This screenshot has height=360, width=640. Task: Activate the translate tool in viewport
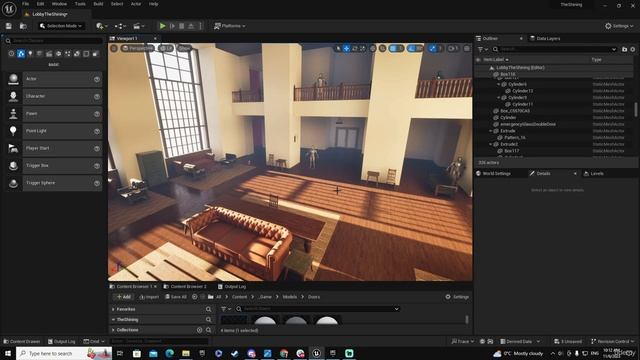[346, 48]
